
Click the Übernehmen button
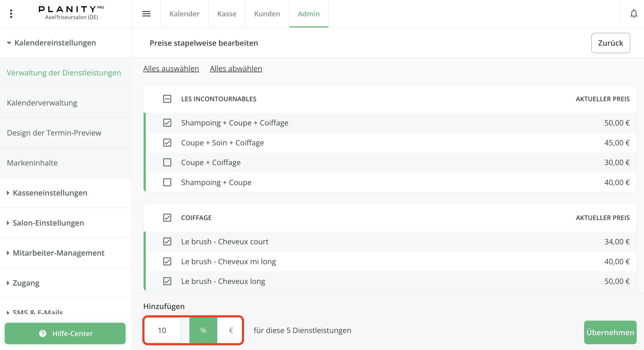610,332
